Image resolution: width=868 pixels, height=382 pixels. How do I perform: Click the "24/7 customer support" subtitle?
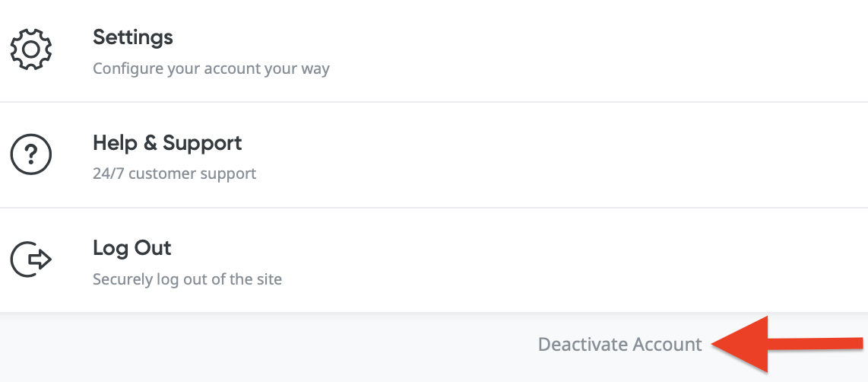pos(174,173)
